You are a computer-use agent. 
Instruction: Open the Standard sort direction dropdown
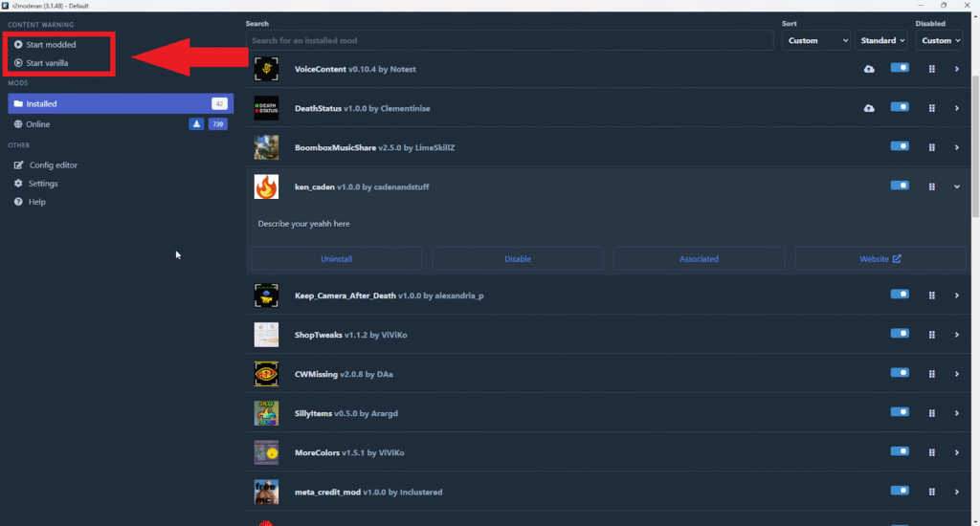pyautogui.click(x=881, y=40)
